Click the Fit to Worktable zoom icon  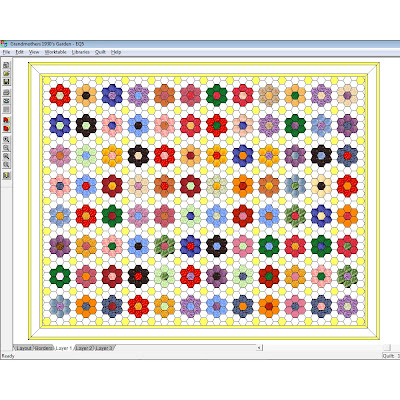[x=6, y=164]
